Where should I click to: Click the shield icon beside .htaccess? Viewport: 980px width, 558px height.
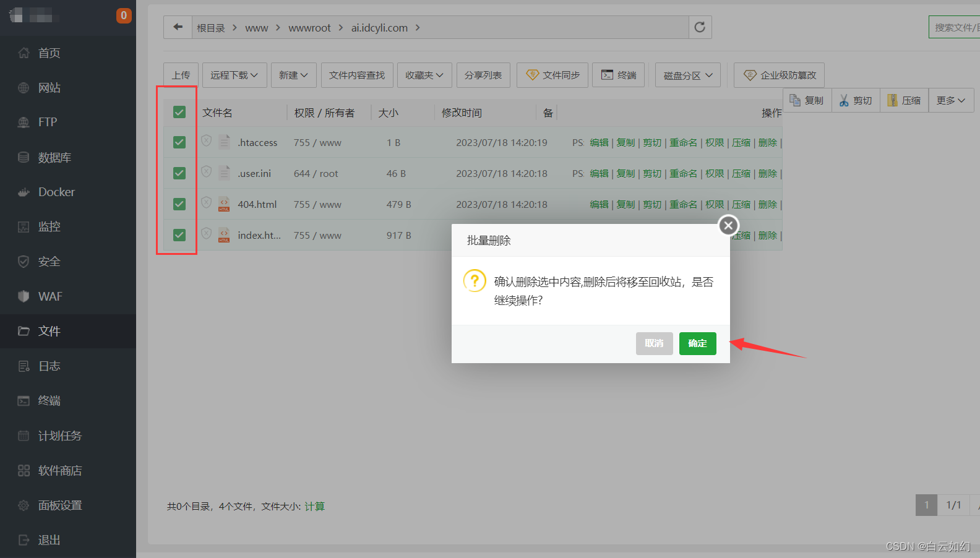[207, 141]
